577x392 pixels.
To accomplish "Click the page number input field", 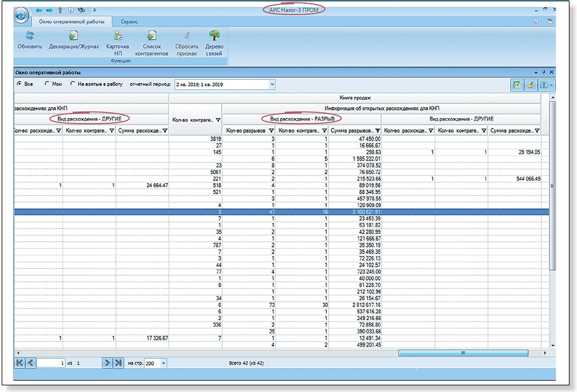I will point(51,364).
